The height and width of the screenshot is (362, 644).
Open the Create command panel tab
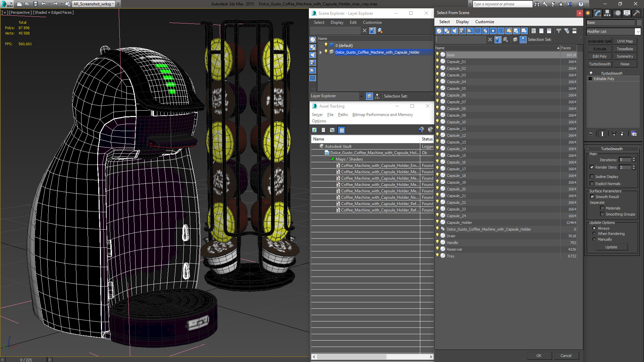pos(588,13)
